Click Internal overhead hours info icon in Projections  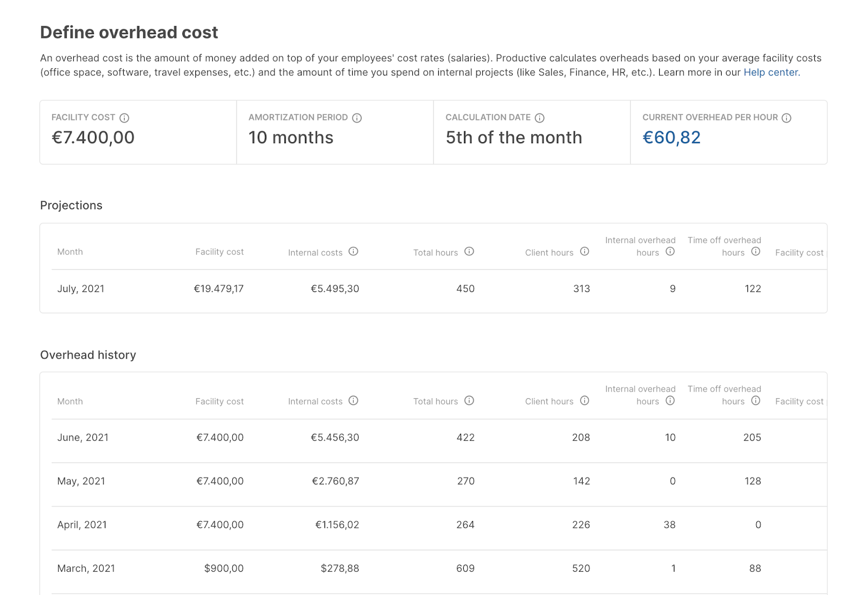pyautogui.click(x=670, y=251)
